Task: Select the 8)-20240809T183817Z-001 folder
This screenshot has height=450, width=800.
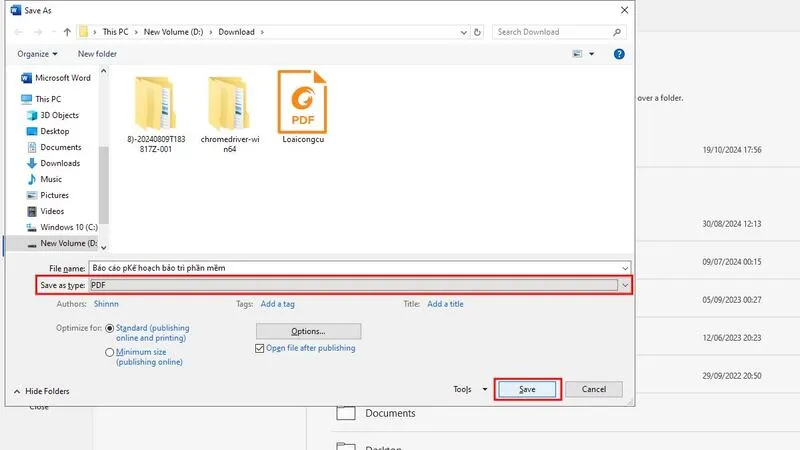Action: (x=156, y=114)
